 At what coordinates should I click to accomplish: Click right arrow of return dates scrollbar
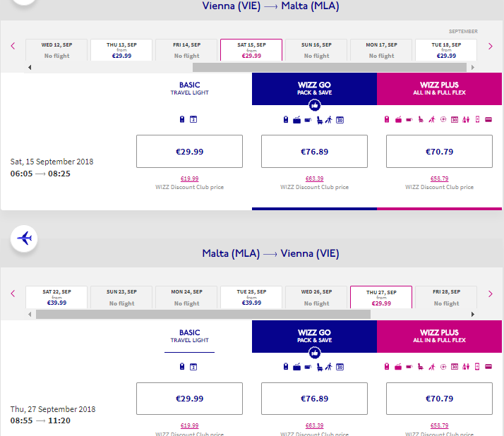[473, 314]
